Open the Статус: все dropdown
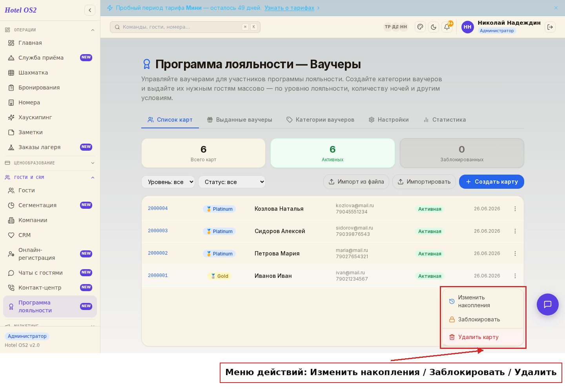The image size is (565, 392). pyautogui.click(x=232, y=182)
